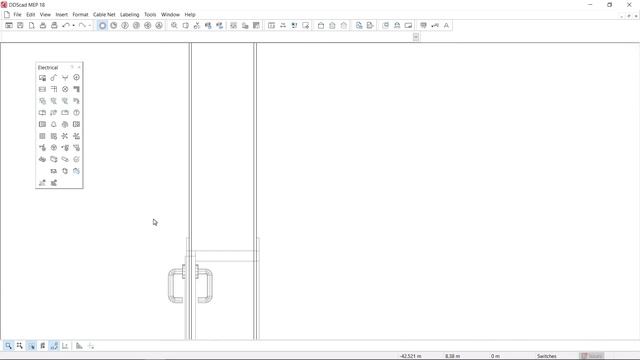Image resolution: width=640 pixels, height=360 pixels.
Task: Click the Switches label in status bar
Action: pyautogui.click(x=547, y=356)
